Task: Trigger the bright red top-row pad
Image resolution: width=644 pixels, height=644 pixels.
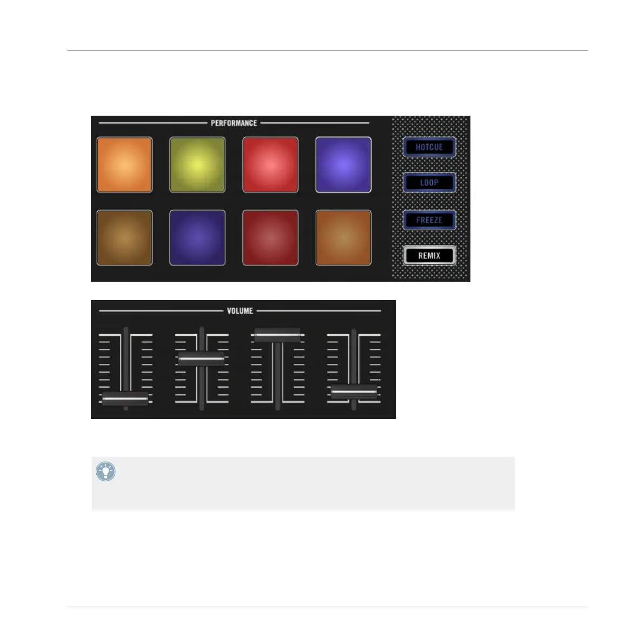Action: 270,165
